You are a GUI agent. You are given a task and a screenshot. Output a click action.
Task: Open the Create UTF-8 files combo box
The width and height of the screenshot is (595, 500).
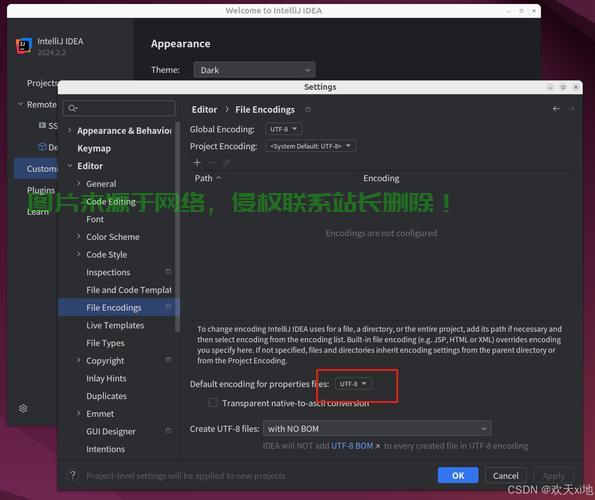[377, 429]
